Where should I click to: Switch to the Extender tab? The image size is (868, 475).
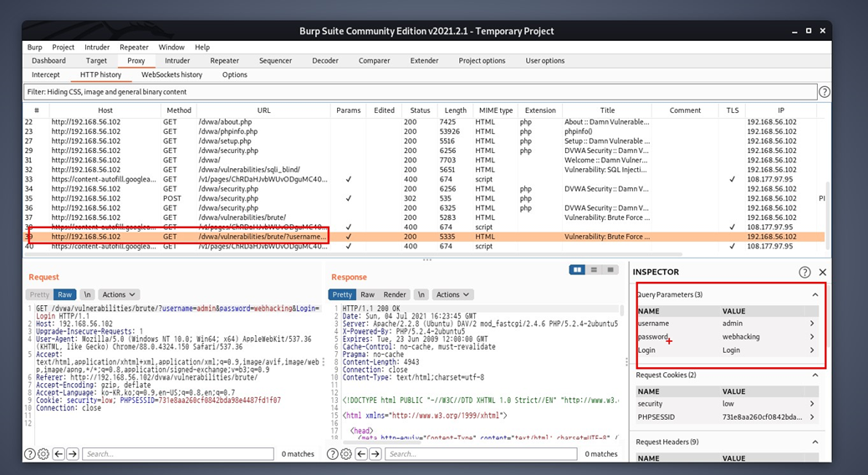(x=424, y=61)
